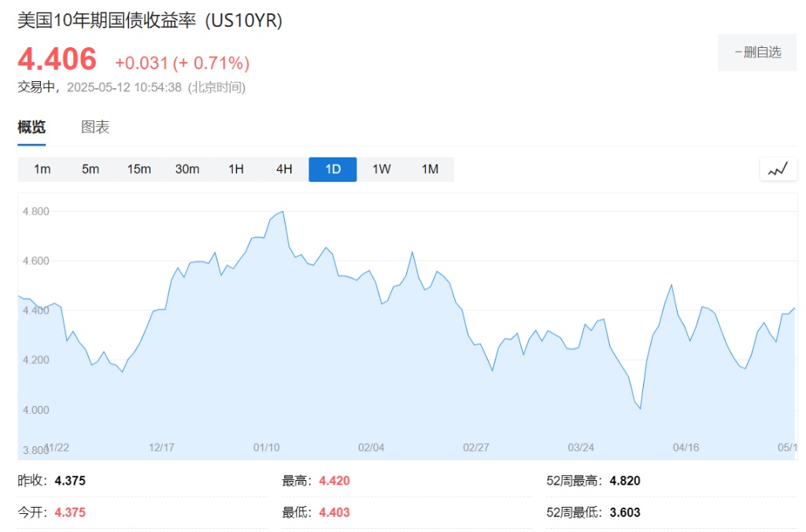Viewport: 806px width, 532px height.
Task: Click the 52周最高 value 4.820
Action: click(x=625, y=481)
